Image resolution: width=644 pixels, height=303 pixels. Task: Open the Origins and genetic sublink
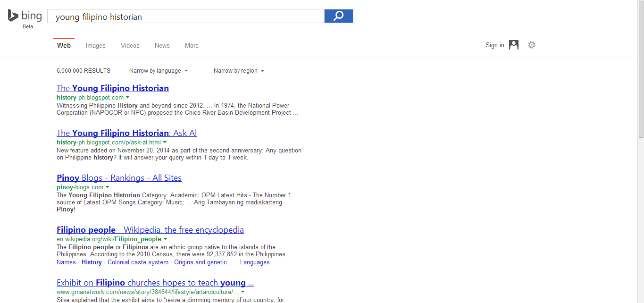pos(204,262)
